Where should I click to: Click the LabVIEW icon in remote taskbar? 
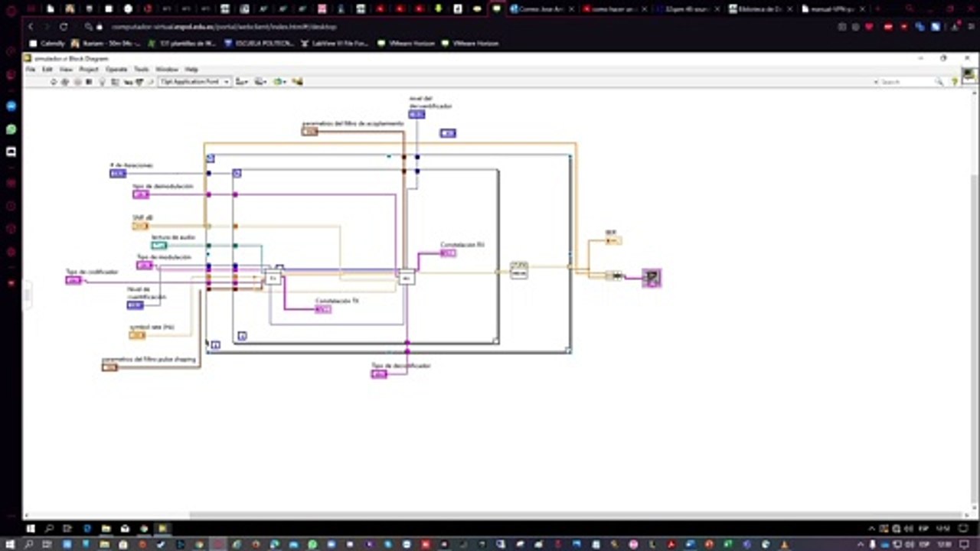(x=162, y=528)
